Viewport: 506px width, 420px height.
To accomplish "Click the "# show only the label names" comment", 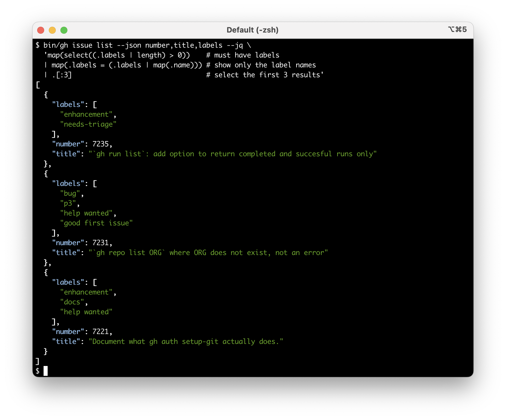I will (261, 65).
